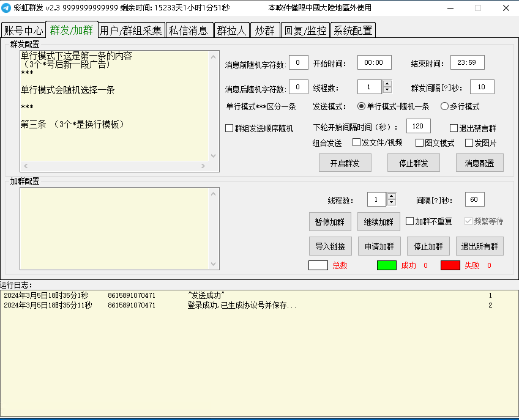Tick the 退出禁言群 checkbox
Viewport: 519px width, 420px height.
454,128
